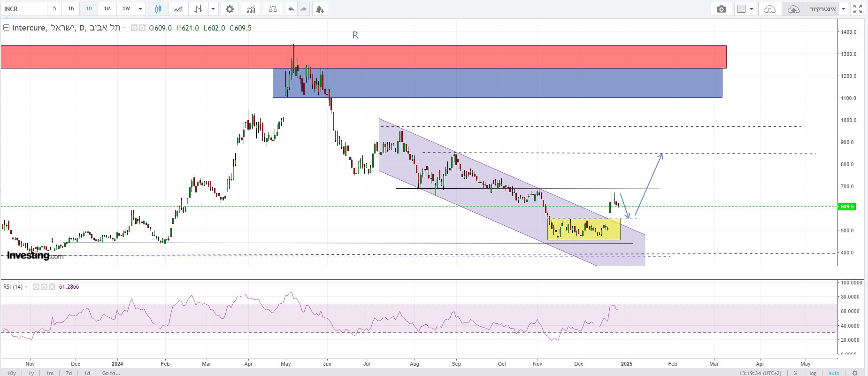Click the chart clock showing 13:19:34 (UTC+2)
The height and width of the screenshot is (376, 868).
pyautogui.click(x=760, y=373)
